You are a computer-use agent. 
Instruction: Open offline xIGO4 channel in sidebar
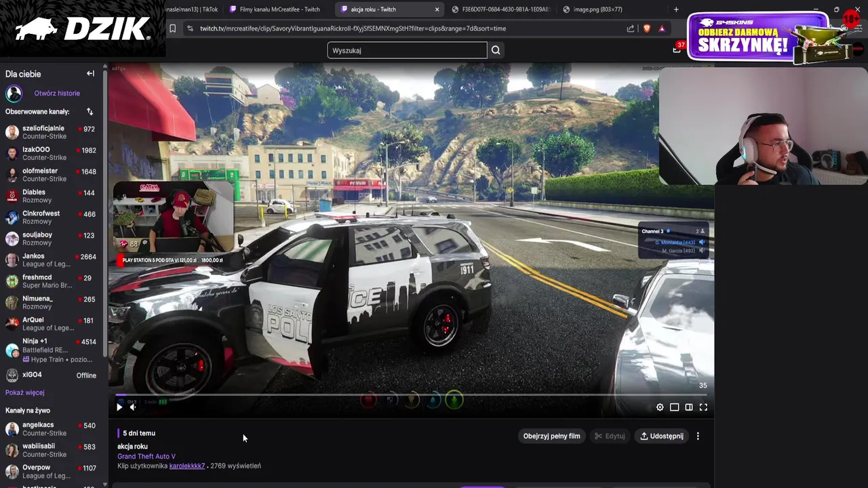point(52,375)
